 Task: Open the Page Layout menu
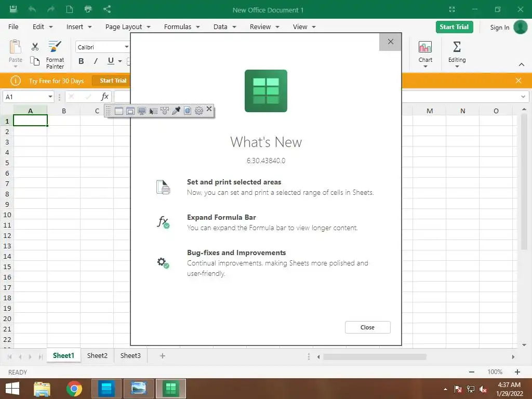tap(128, 27)
